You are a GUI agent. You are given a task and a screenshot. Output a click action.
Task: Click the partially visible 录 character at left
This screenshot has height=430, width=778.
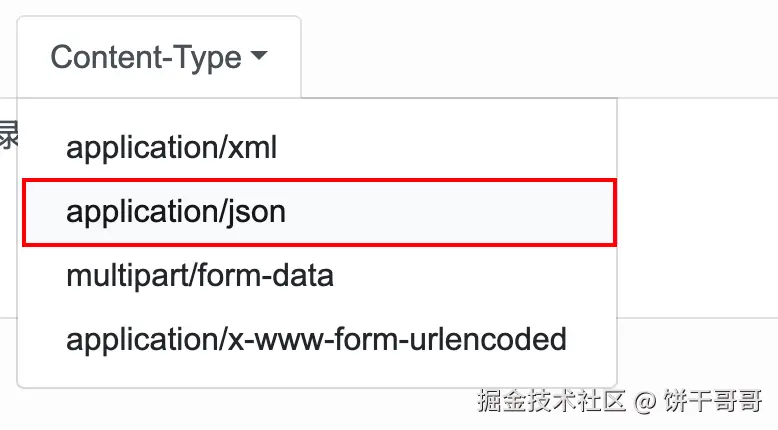click(8, 135)
